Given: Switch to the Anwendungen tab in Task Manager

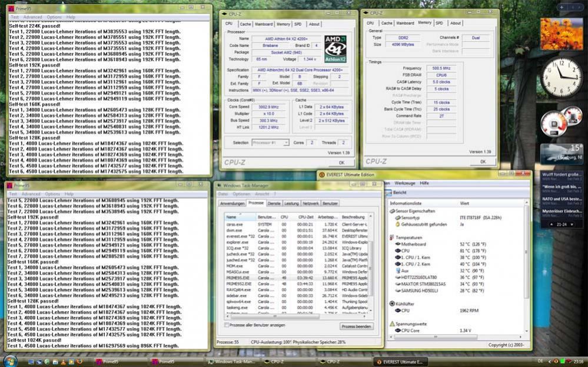Looking at the screenshot, I should pyautogui.click(x=232, y=203).
